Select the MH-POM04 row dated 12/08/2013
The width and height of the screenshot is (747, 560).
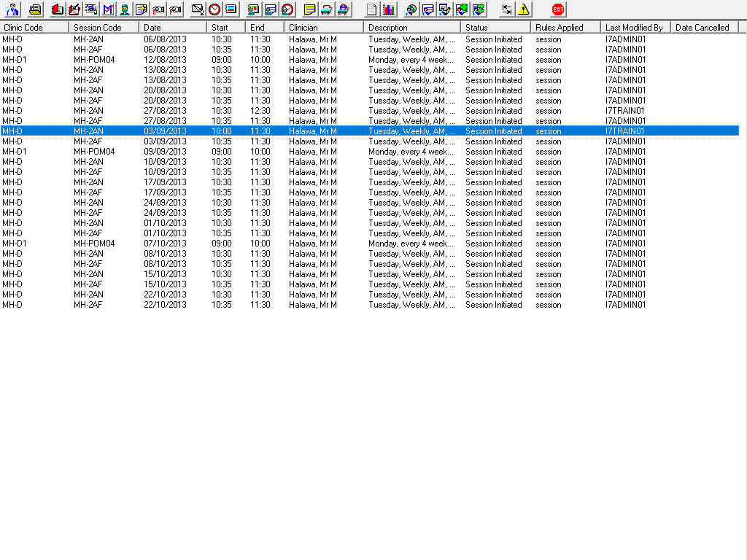[x=370, y=60]
